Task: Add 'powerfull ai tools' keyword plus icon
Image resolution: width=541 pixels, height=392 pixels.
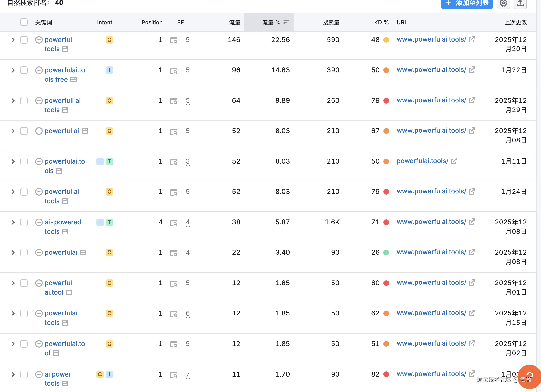Action: click(39, 101)
